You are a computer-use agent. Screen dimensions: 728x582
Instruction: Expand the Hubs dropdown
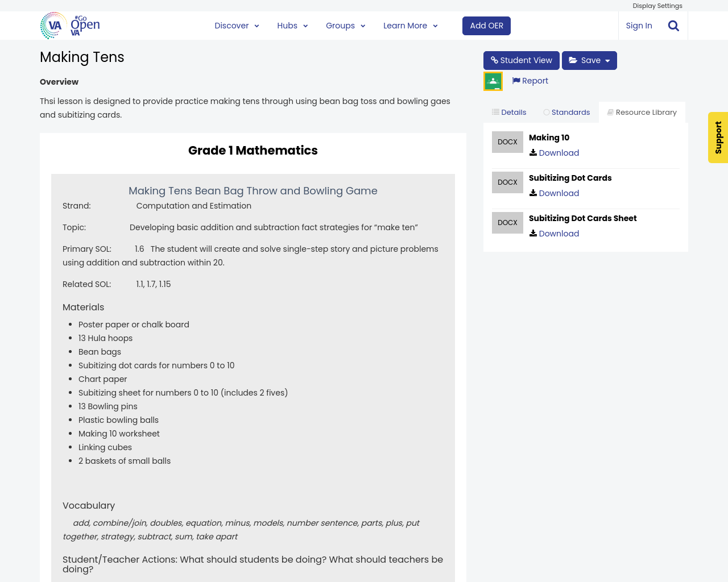coord(292,26)
